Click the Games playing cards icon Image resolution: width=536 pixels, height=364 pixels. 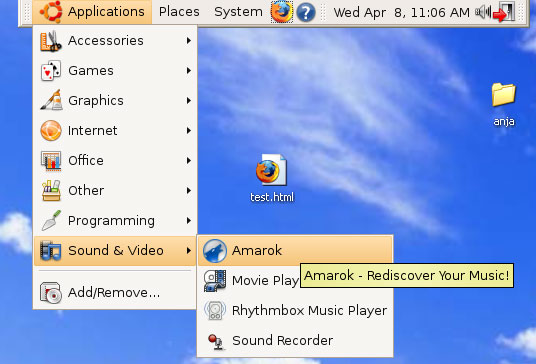point(51,71)
